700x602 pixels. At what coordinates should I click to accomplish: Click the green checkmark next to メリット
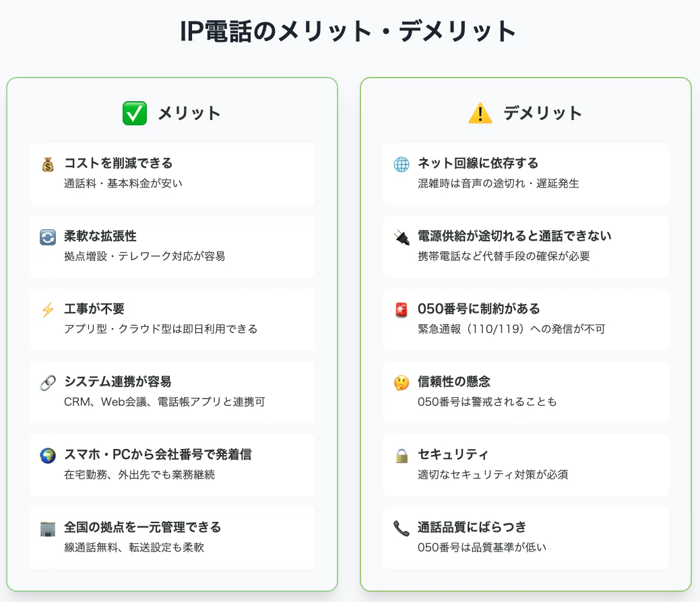[x=135, y=113]
